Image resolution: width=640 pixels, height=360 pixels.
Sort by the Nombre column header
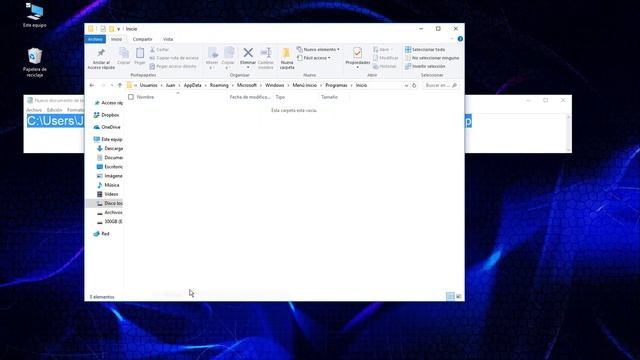(x=146, y=97)
